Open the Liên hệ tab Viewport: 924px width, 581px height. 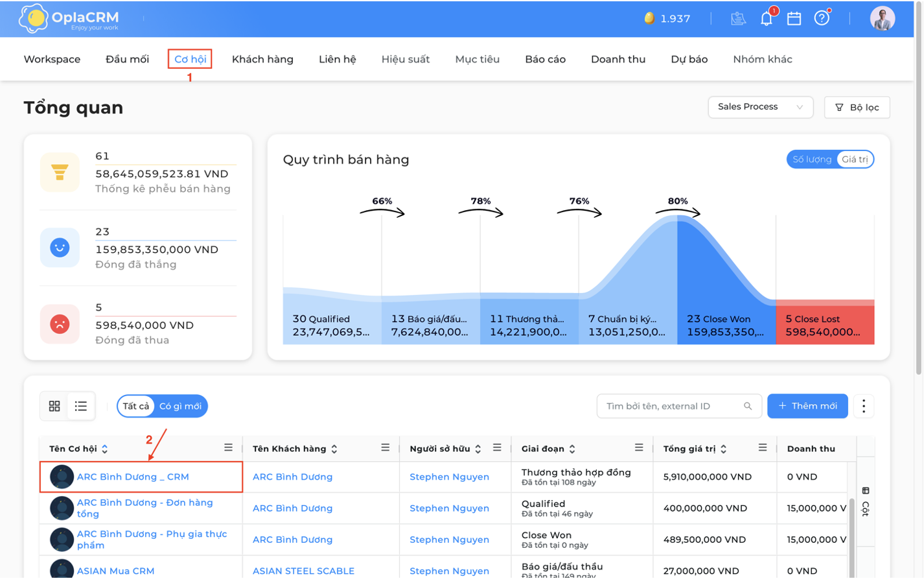click(x=337, y=59)
